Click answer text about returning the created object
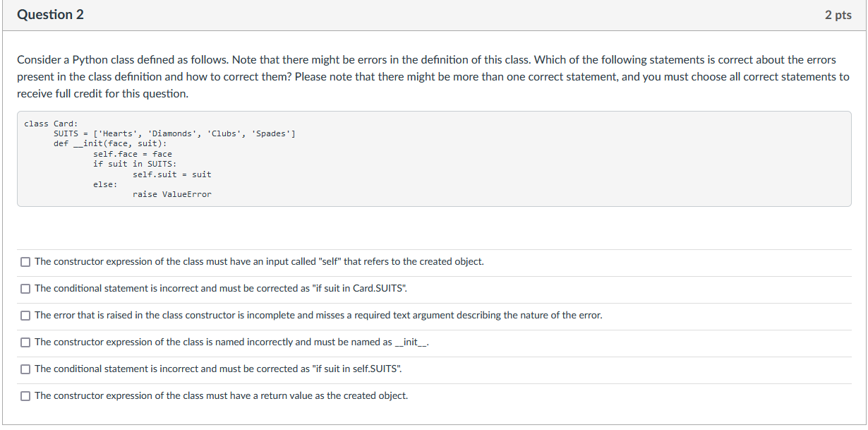 (x=221, y=395)
